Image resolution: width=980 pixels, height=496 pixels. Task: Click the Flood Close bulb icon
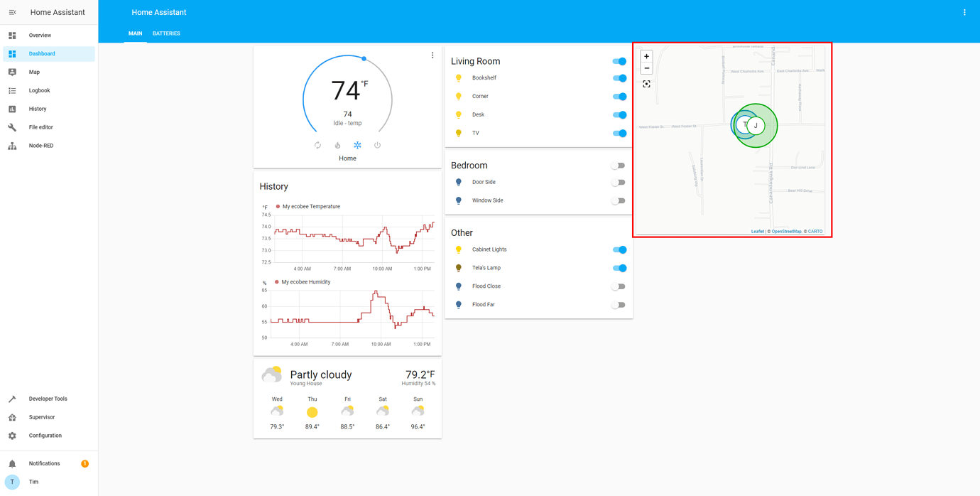coord(457,286)
